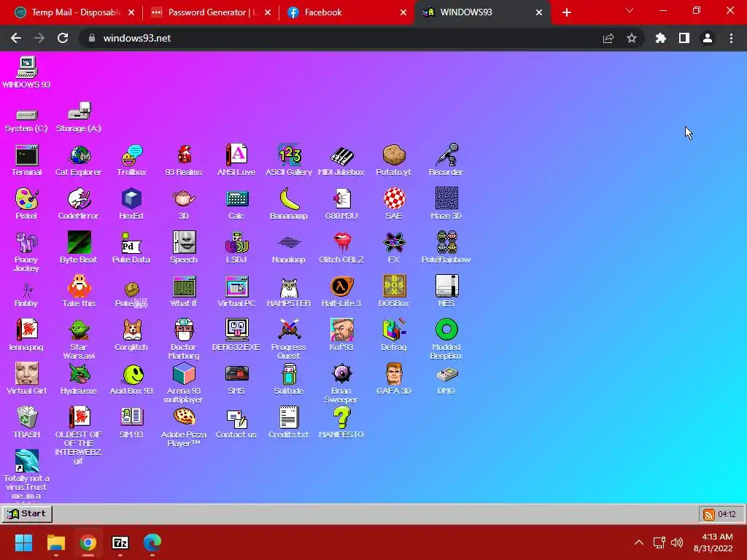The height and width of the screenshot is (560, 747).
Task: Select the Speech face icon
Action: point(184,248)
